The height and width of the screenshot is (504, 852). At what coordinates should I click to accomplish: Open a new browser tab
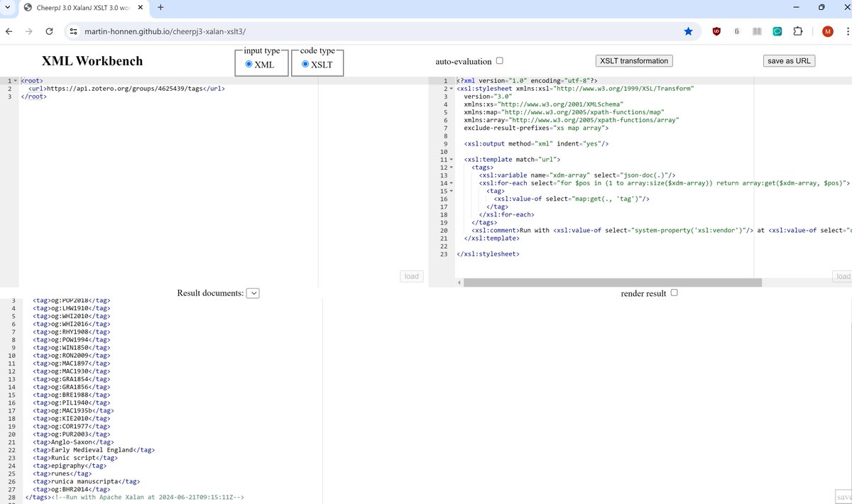coord(160,8)
